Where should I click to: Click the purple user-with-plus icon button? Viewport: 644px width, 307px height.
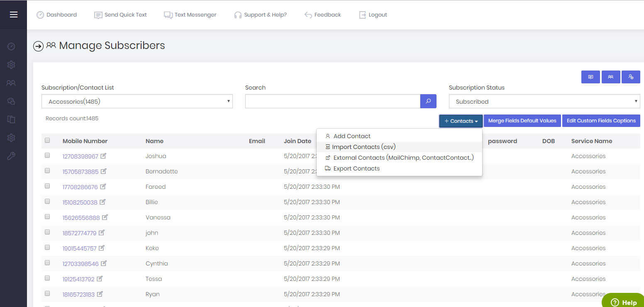pos(631,77)
